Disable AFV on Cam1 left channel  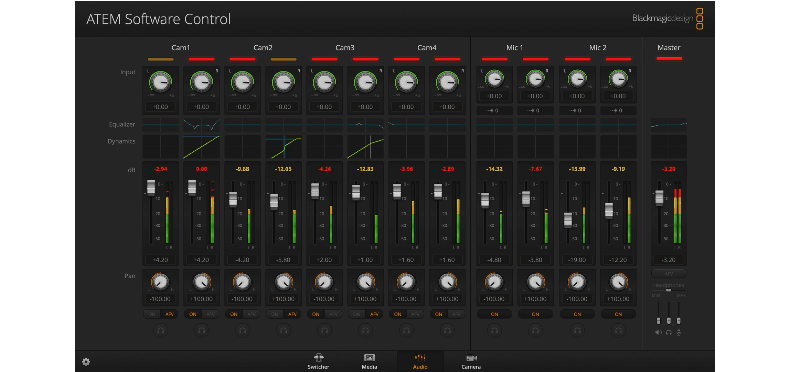pos(169,314)
